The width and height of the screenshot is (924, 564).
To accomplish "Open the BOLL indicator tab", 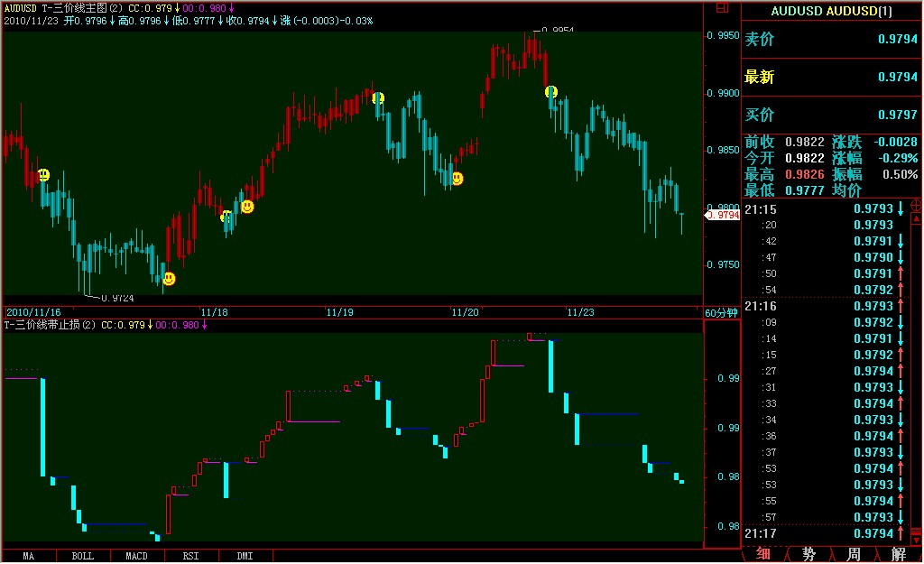I will tap(82, 556).
